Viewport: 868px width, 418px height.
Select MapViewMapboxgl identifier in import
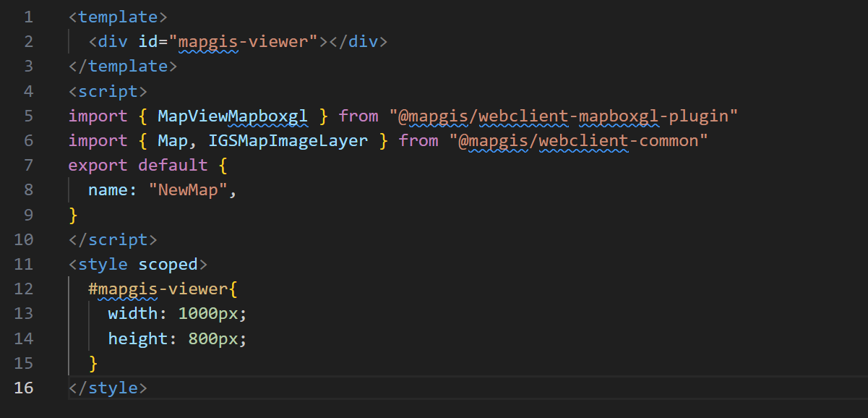tap(233, 116)
